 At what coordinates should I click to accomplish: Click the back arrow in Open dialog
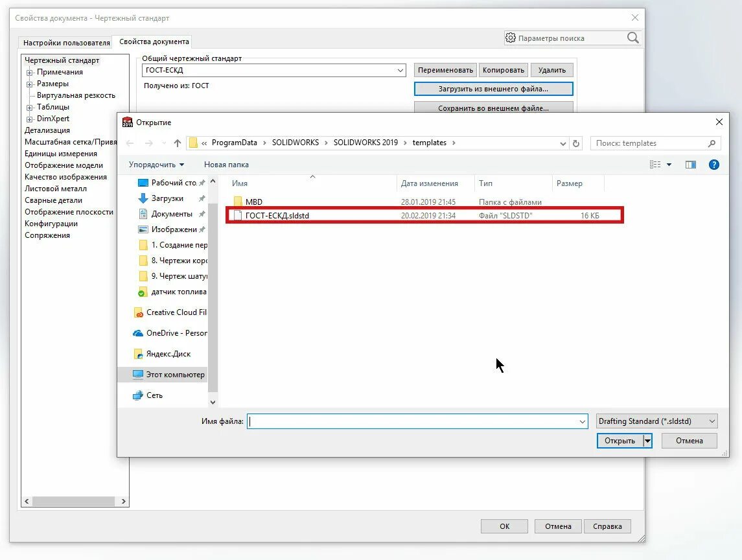(130, 143)
